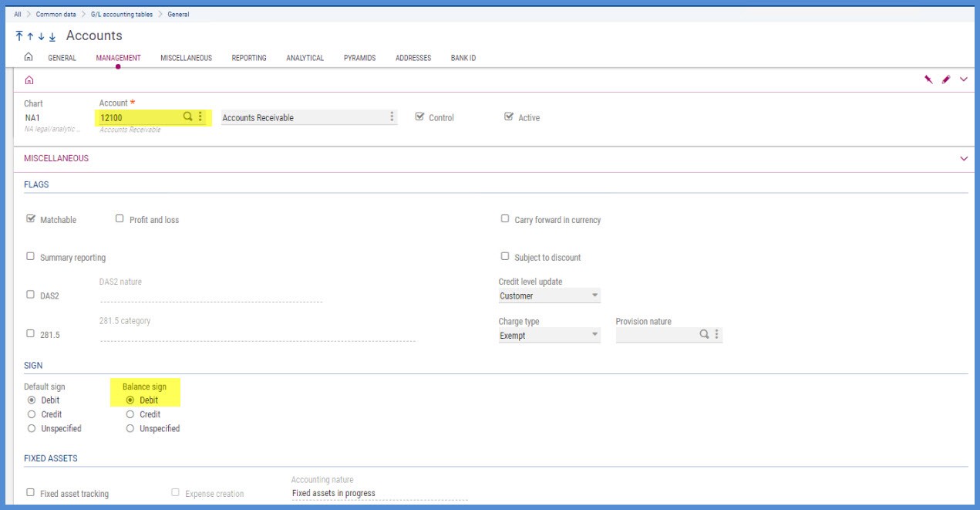Go to previous record arrow

pyautogui.click(x=30, y=36)
